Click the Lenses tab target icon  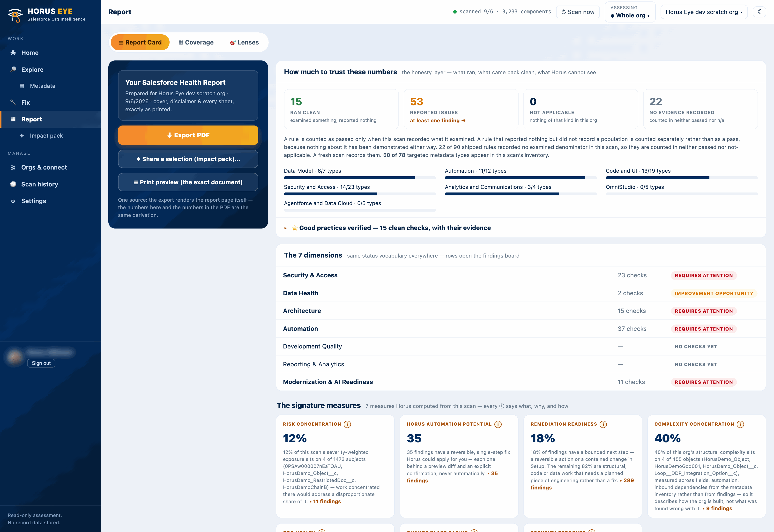click(233, 42)
